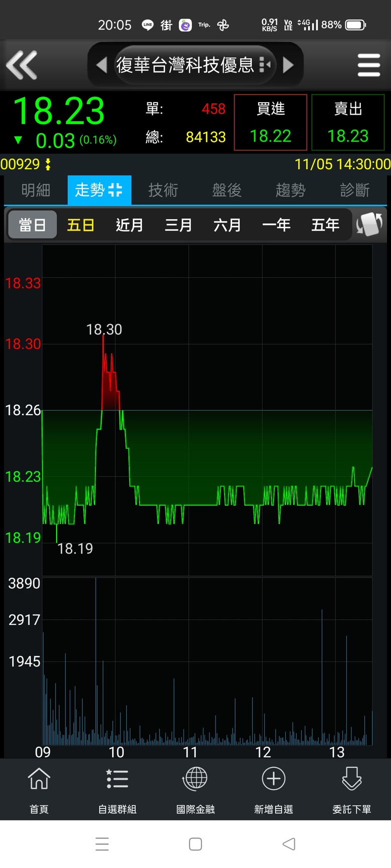391x868 pixels.
Task: Tap the 18.30 high label on chart
Action: point(104,329)
